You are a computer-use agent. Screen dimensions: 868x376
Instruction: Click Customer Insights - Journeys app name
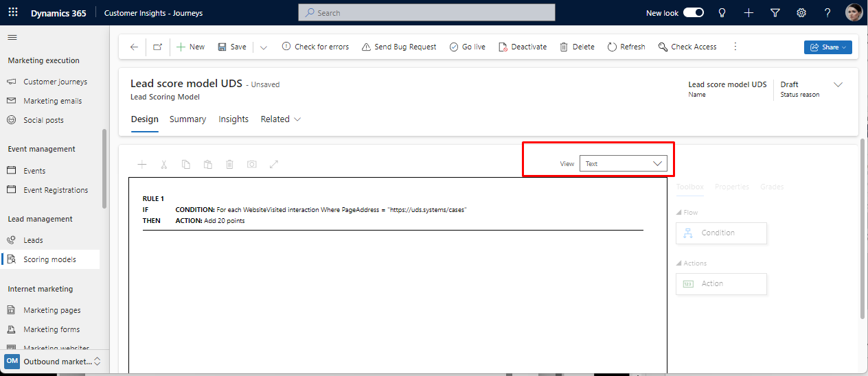coord(153,13)
